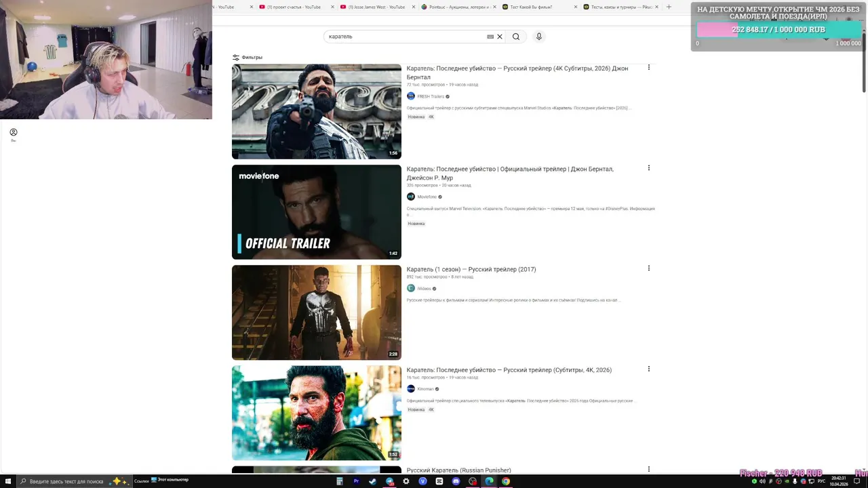Open the iVideos channel name link
The image size is (868, 488).
(x=425, y=289)
